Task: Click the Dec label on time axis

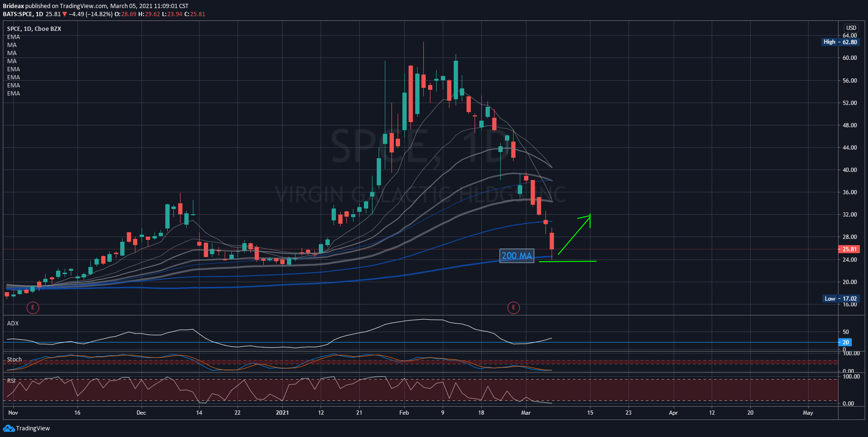Action: point(141,413)
